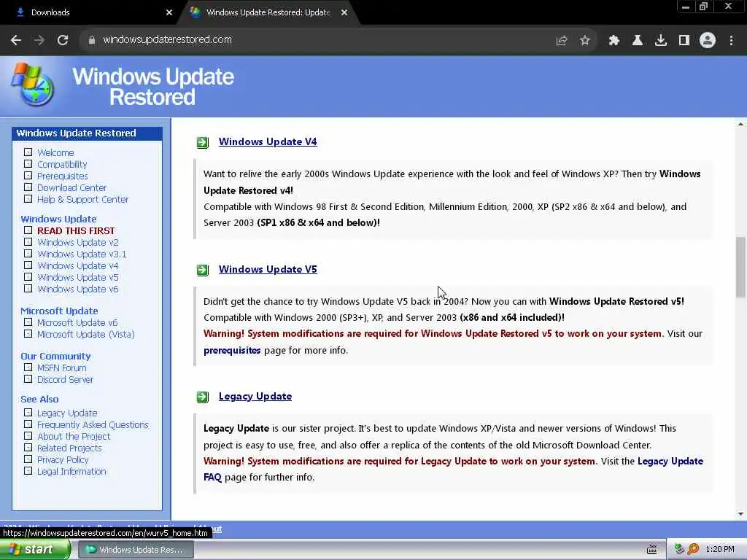Open the Chrome three-dot menu
Screen dimensions: 747x560
[x=731, y=41]
